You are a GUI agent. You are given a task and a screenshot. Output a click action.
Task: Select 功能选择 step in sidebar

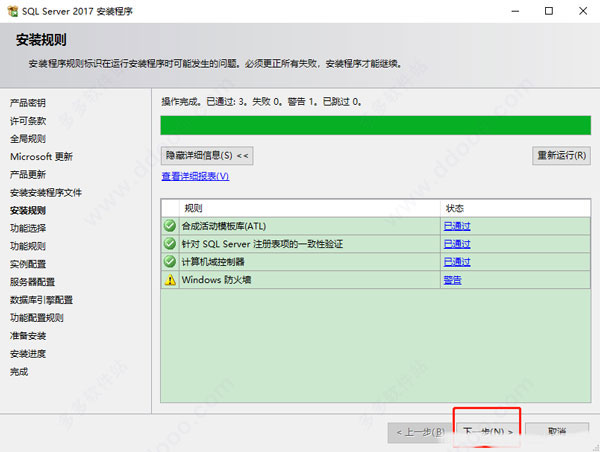tap(28, 228)
